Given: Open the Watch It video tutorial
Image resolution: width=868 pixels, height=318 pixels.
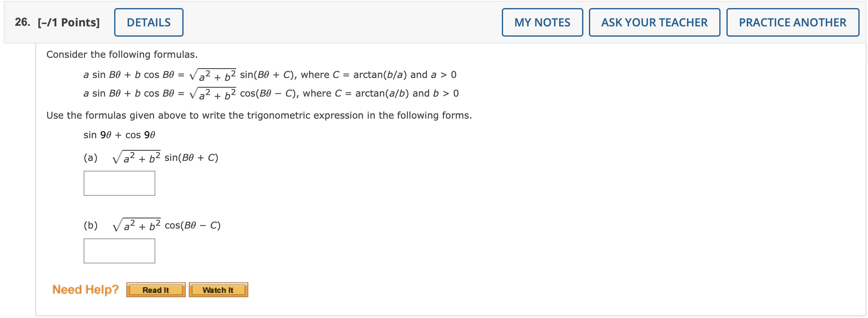Looking at the screenshot, I should tap(218, 290).
